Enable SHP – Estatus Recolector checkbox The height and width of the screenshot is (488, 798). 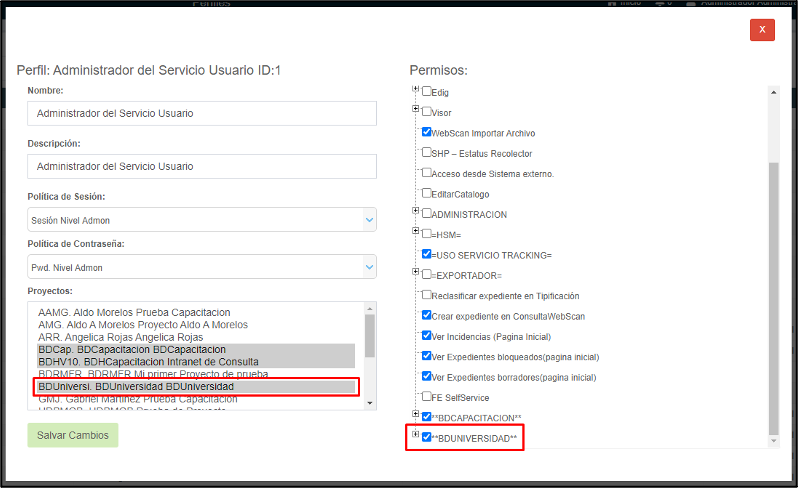point(427,153)
